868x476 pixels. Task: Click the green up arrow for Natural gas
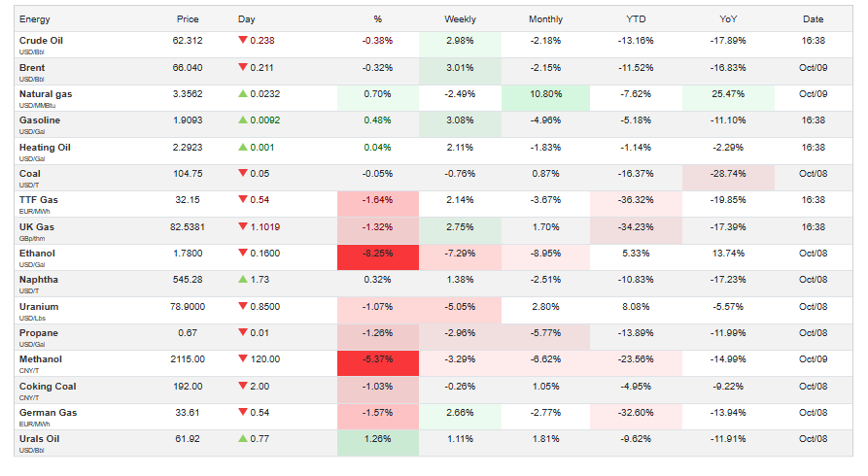point(242,94)
